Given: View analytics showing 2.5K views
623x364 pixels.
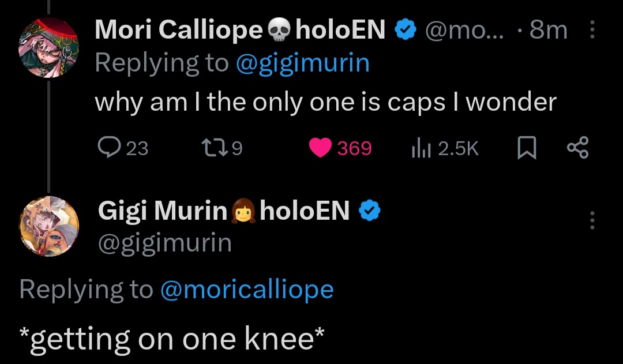Looking at the screenshot, I should pos(418,149).
